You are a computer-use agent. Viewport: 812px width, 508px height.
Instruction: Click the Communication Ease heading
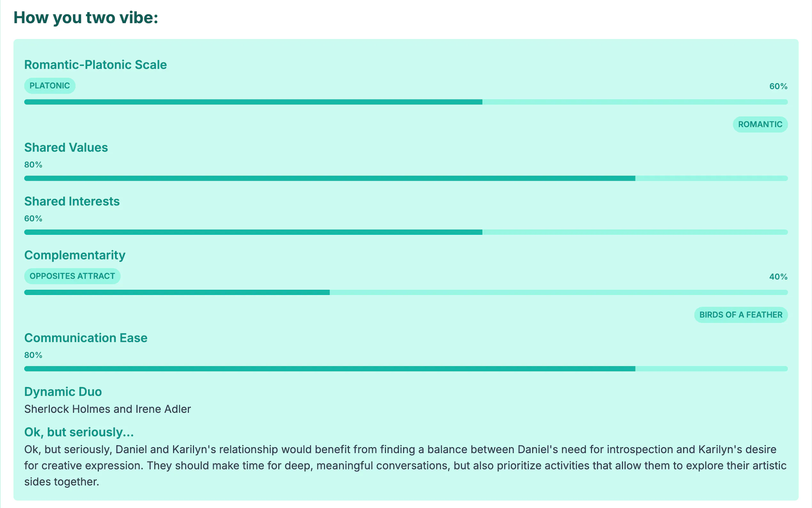point(86,338)
